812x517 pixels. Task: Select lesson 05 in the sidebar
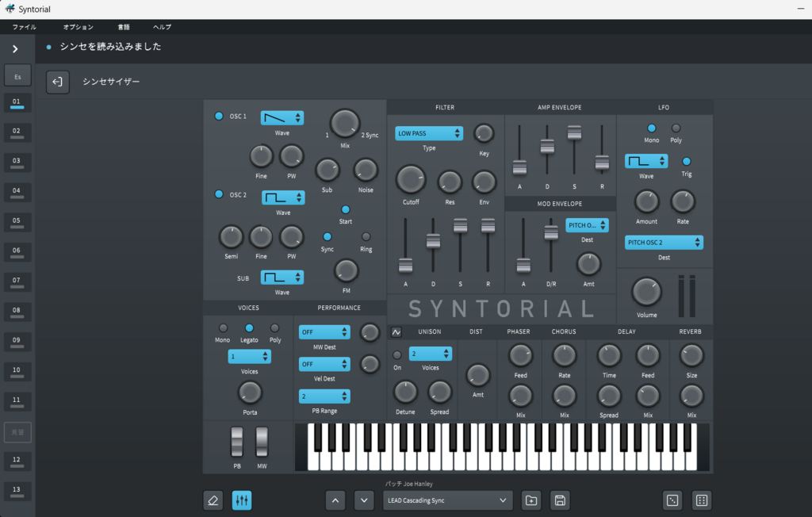tap(17, 222)
